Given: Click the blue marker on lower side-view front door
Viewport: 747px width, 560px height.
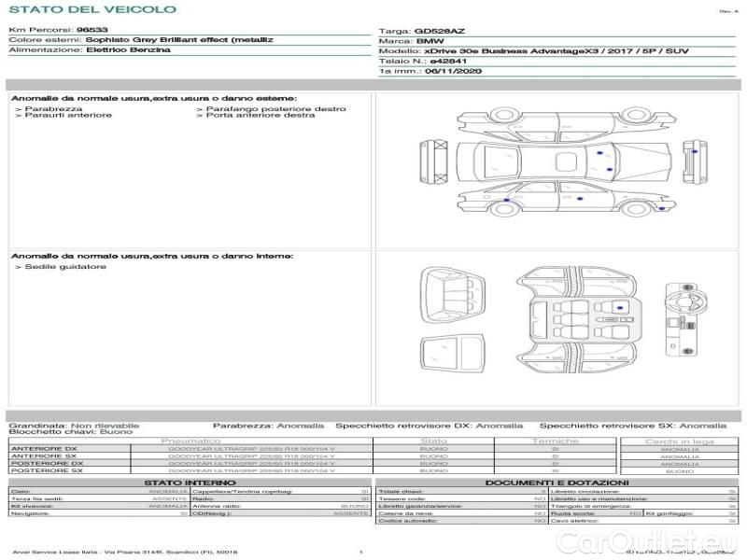Looking at the screenshot, I should pos(581,199).
